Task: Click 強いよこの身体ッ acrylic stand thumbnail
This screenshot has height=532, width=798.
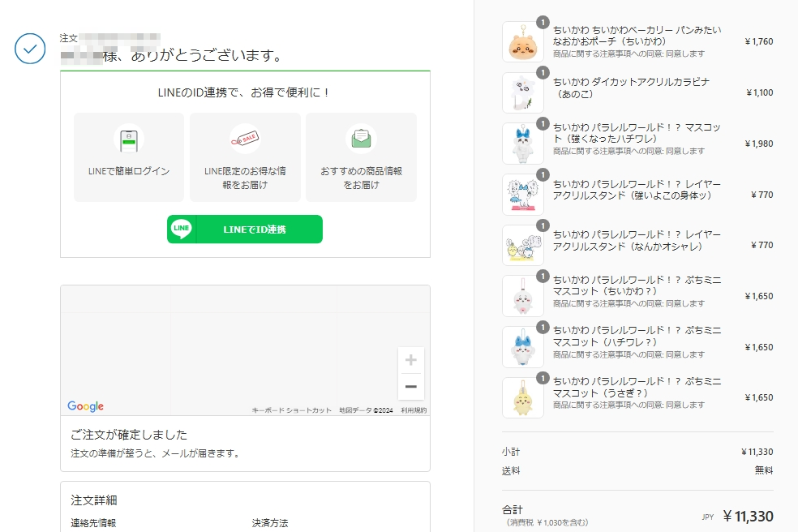Action: pyautogui.click(x=522, y=195)
